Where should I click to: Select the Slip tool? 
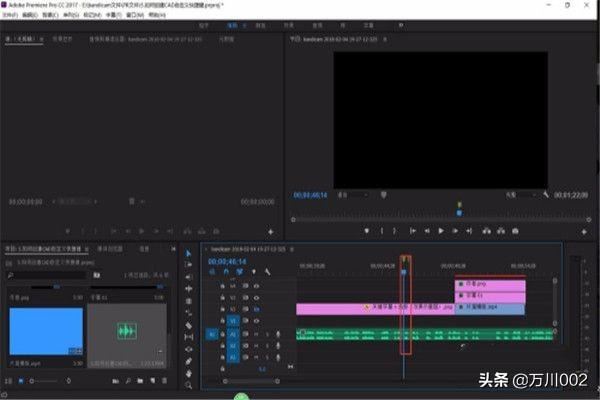(189, 337)
